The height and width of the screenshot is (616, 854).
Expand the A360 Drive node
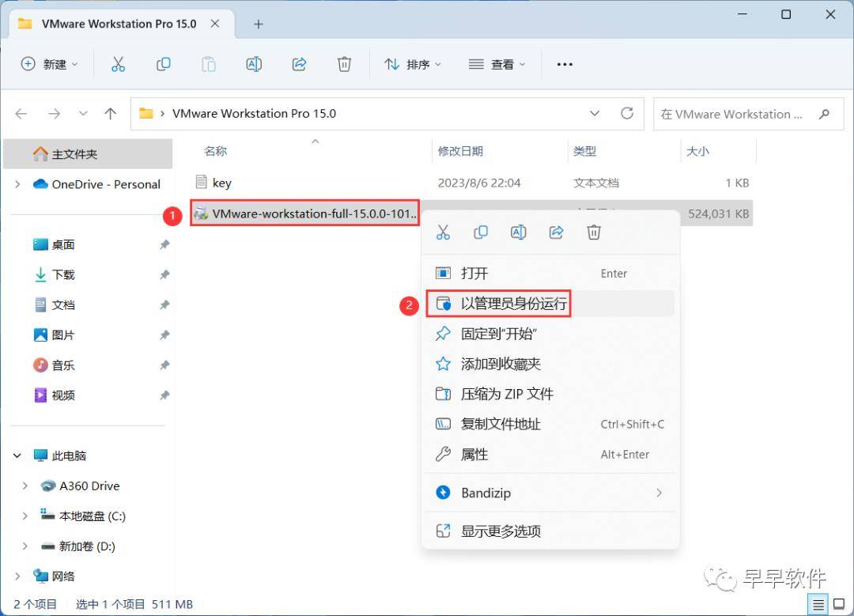click(25, 486)
